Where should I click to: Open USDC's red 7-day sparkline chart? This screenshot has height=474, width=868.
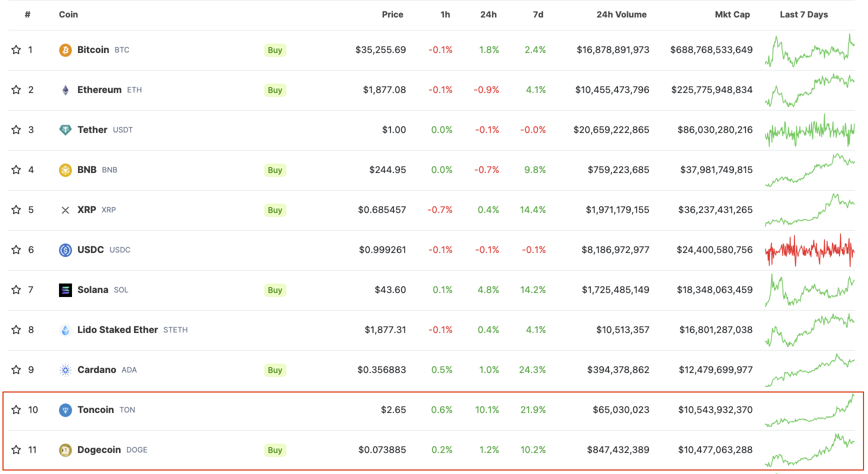pos(809,250)
